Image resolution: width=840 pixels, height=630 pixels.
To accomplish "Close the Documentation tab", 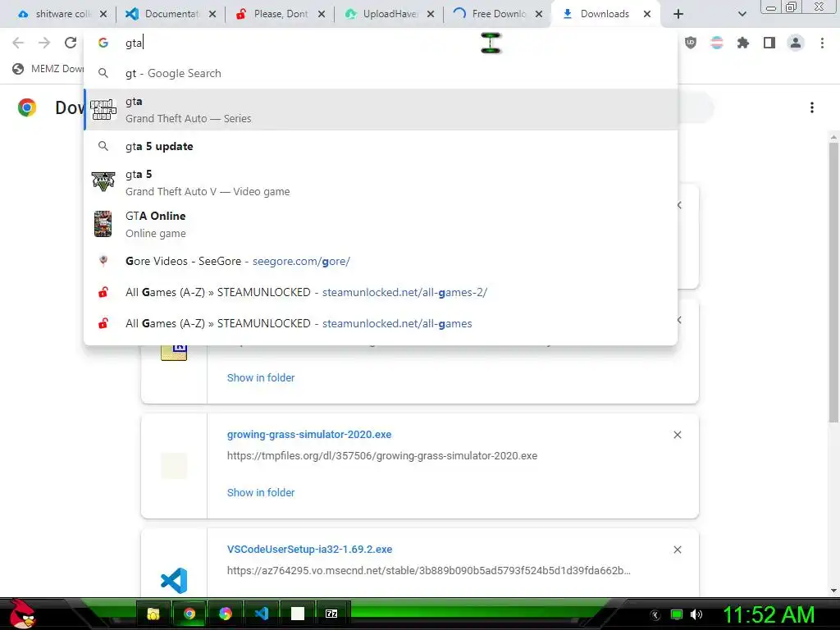I will [212, 14].
